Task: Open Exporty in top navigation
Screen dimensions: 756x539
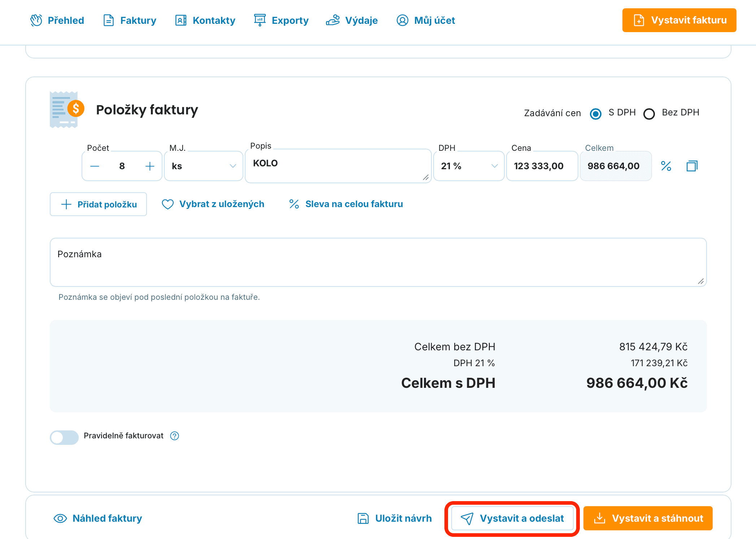Action: click(x=281, y=20)
